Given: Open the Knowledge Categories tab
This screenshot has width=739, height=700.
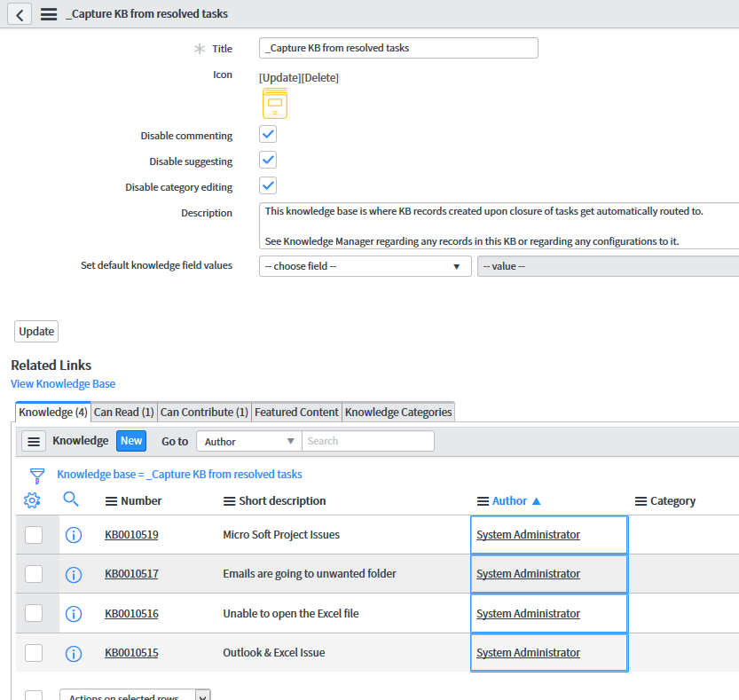Looking at the screenshot, I should click(398, 412).
